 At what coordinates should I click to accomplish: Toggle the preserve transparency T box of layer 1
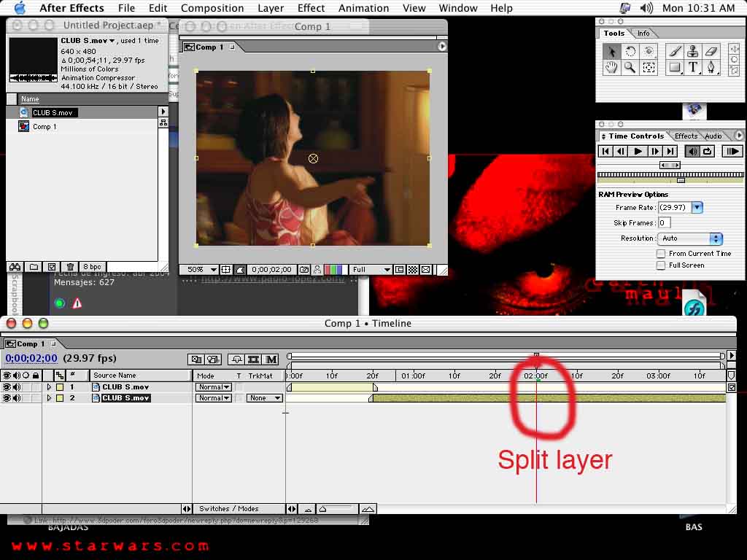click(239, 387)
